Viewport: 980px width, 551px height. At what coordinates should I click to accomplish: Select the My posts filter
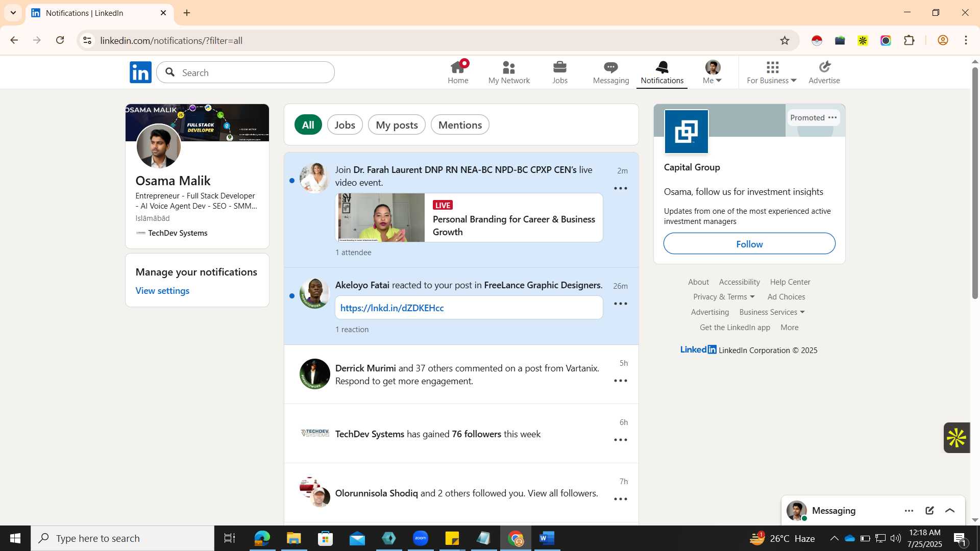397,125
